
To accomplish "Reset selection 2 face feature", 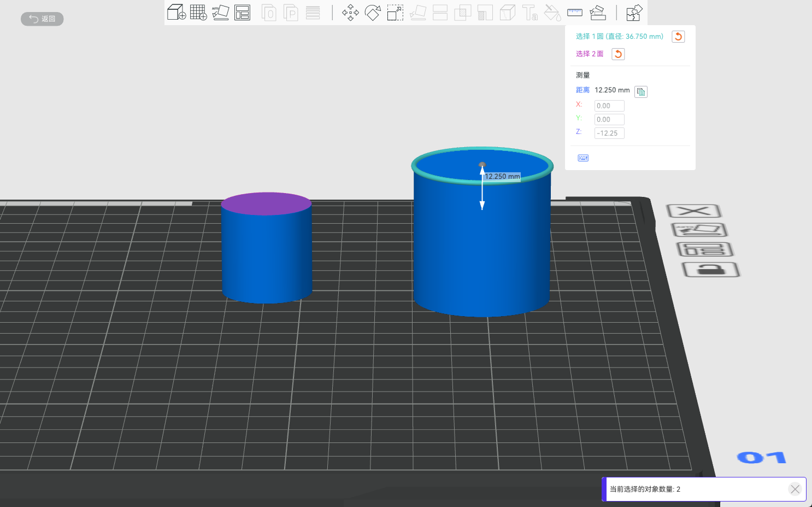I will [618, 54].
